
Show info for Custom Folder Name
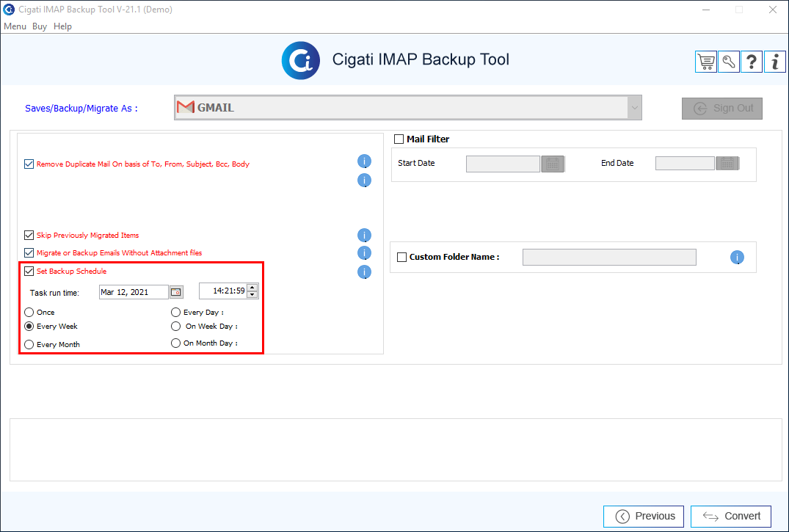737,257
